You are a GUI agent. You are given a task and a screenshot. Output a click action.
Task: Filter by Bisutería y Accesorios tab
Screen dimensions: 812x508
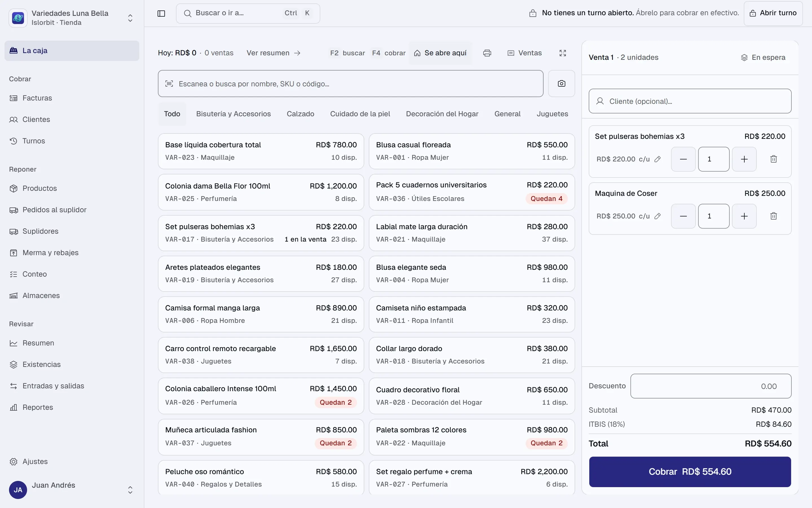point(233,114)
